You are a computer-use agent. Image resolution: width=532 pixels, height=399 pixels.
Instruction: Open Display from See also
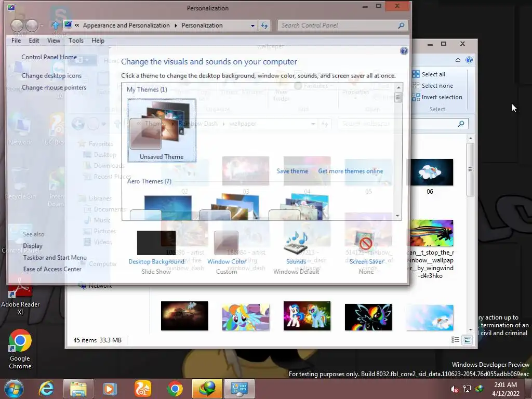pyautogui.click(x=33, y=246)
